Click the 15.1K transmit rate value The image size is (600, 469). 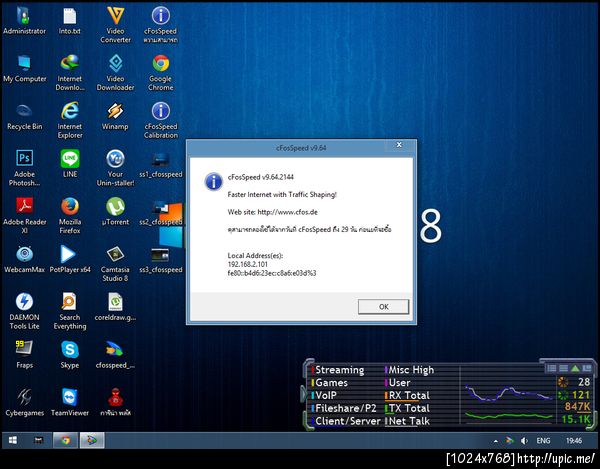(576, 420)
